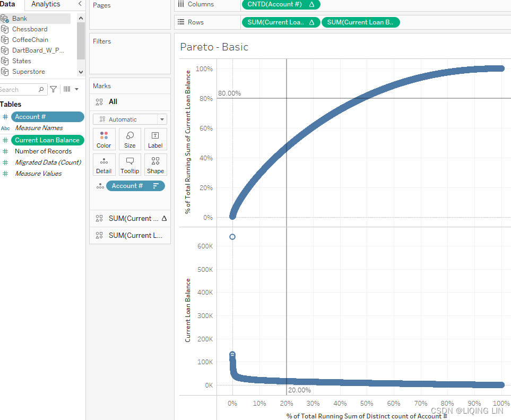Viewport: 511px width, 420px height.
Task: Click the sort icon on Account # pill
Action: point(156,186)
